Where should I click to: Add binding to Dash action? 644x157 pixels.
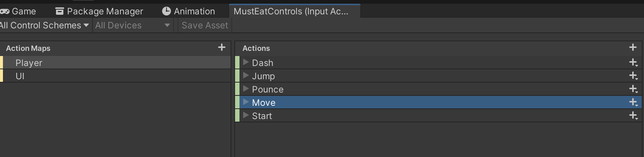[x=633, y=63]
